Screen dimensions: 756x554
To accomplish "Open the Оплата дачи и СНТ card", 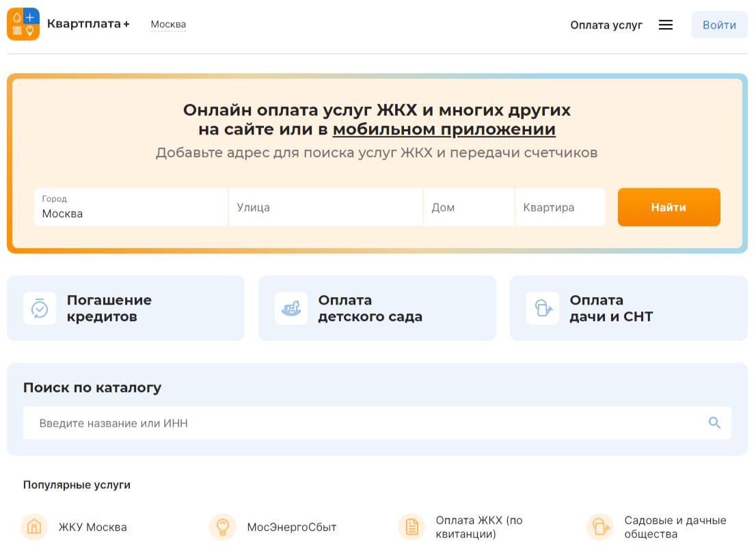I will coord(629,308).
